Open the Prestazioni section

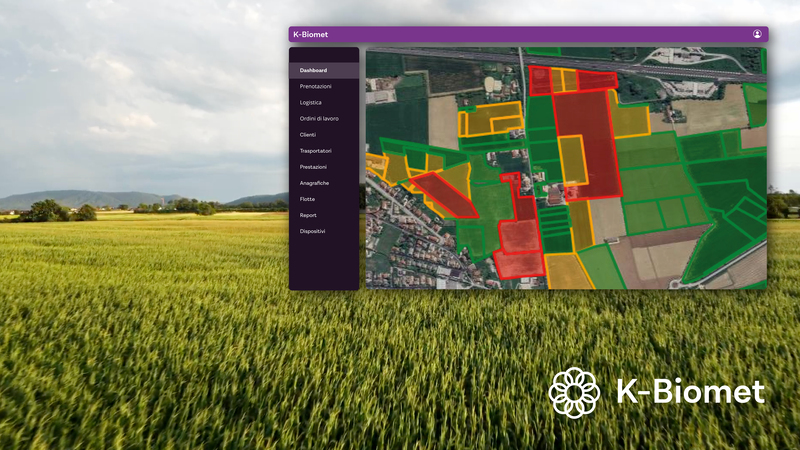pos(313,167)
